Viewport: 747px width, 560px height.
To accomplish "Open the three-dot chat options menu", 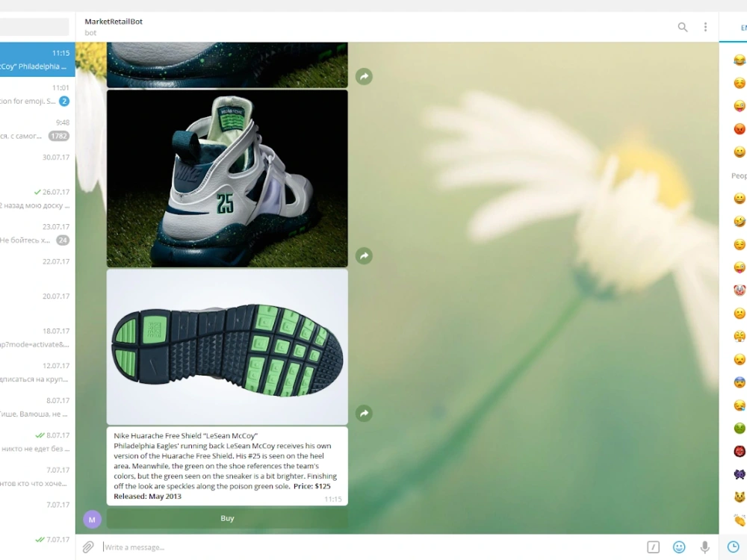I will (705, 27).
